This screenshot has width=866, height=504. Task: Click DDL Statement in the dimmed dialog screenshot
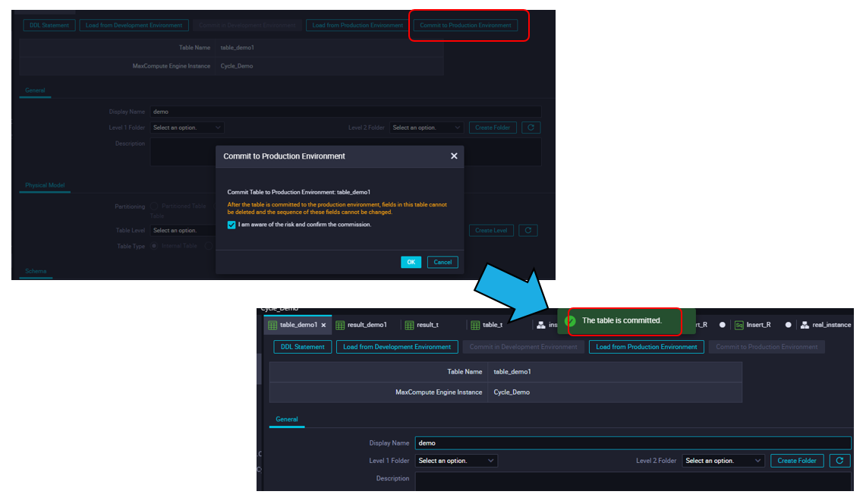(x=49, y=25)
